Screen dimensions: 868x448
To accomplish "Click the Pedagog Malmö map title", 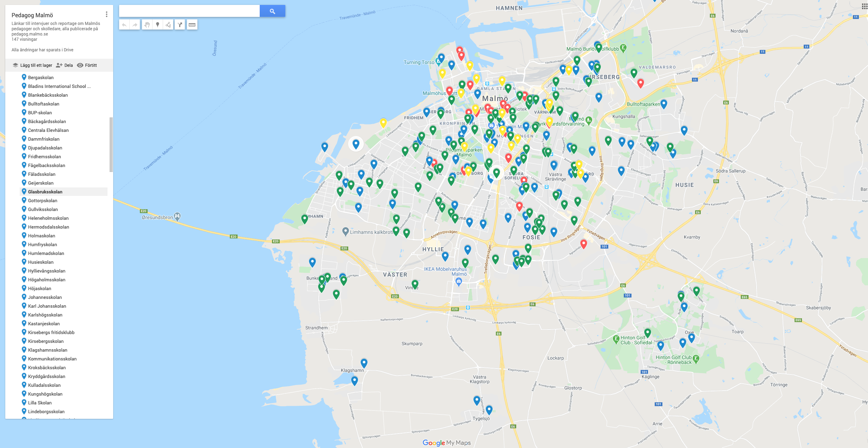I will [x=32, y=15].
